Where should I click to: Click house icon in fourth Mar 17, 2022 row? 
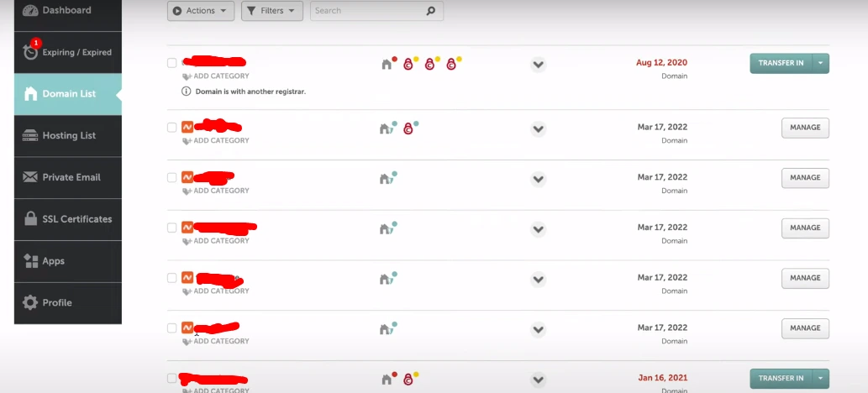tap(387, 279)
